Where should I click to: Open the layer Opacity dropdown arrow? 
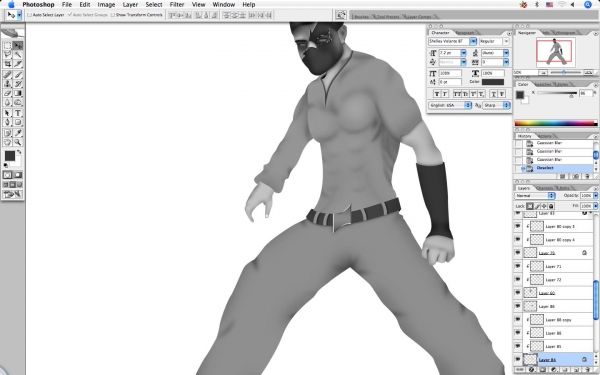tap(595, 196)
